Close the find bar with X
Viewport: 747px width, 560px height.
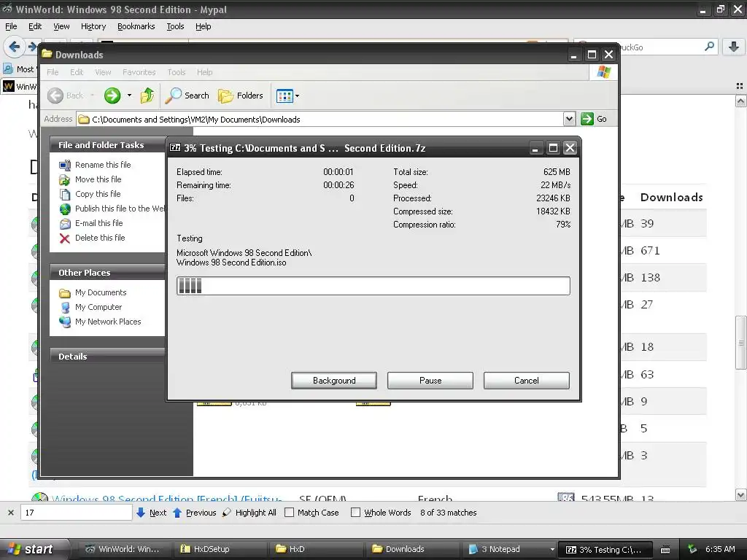point(10,513)
